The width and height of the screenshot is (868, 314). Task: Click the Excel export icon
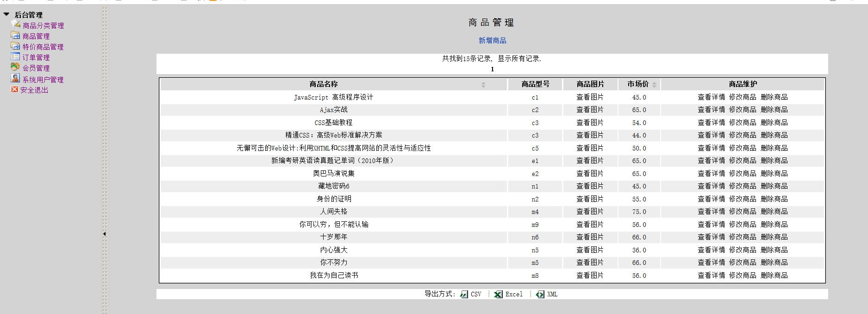(x=498, y=295)
